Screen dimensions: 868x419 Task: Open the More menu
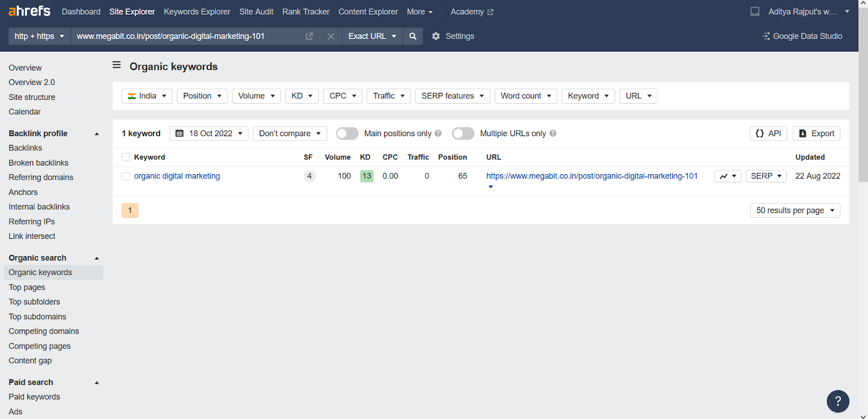[x=420, y=11]
